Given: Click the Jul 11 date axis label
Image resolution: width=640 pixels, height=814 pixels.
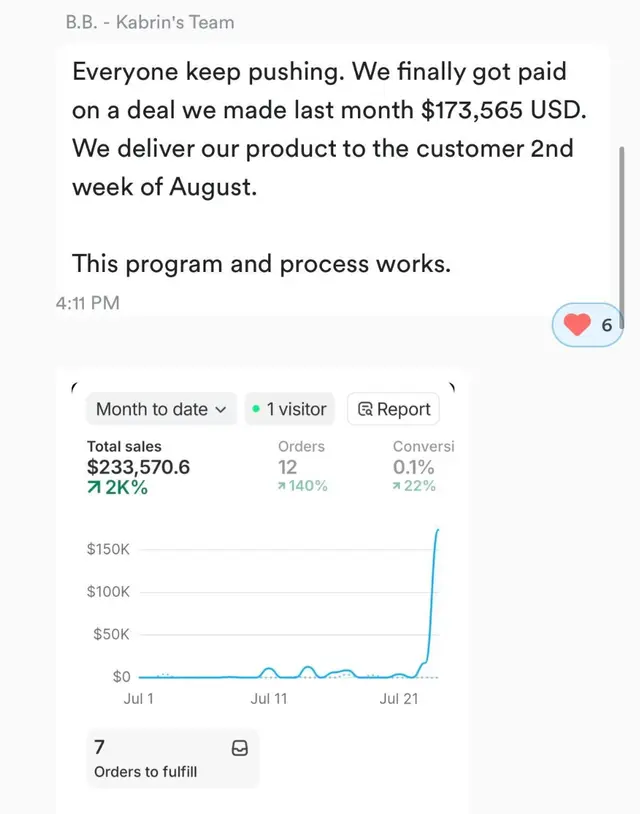Looking at the screenshot, I should pos(268,699).
